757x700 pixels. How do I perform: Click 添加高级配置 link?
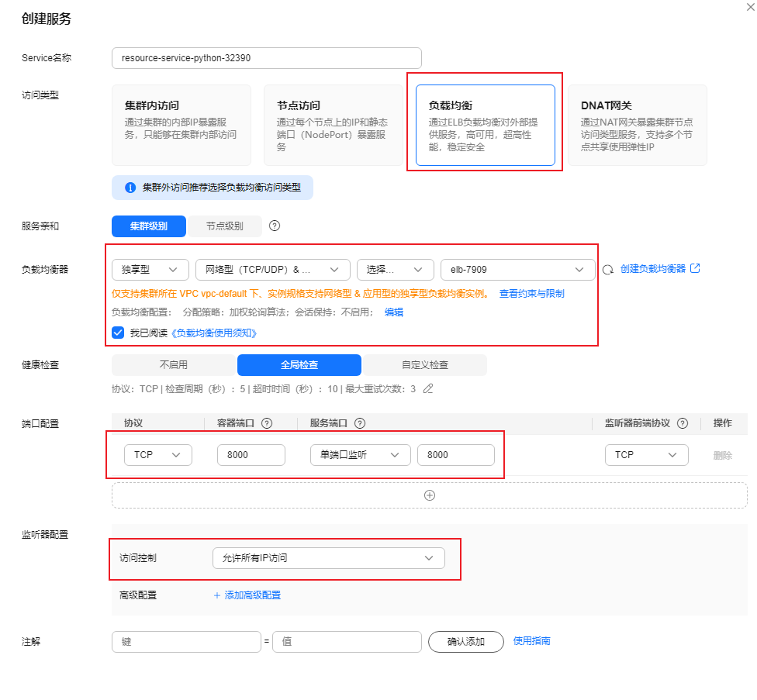(x=247, y=595)
